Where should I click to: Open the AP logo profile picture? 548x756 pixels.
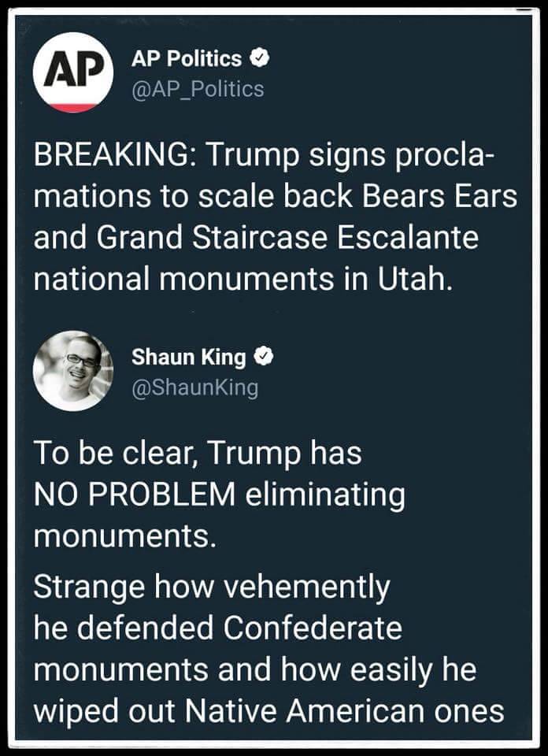[x=72, y=72]
